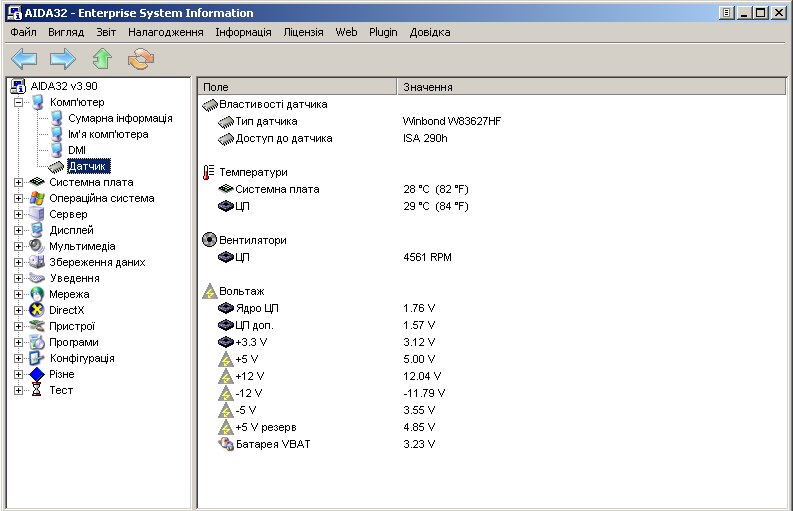Sort by the Значення column header
This screenshot has height=511, width=793.
[x=591, y=87]
